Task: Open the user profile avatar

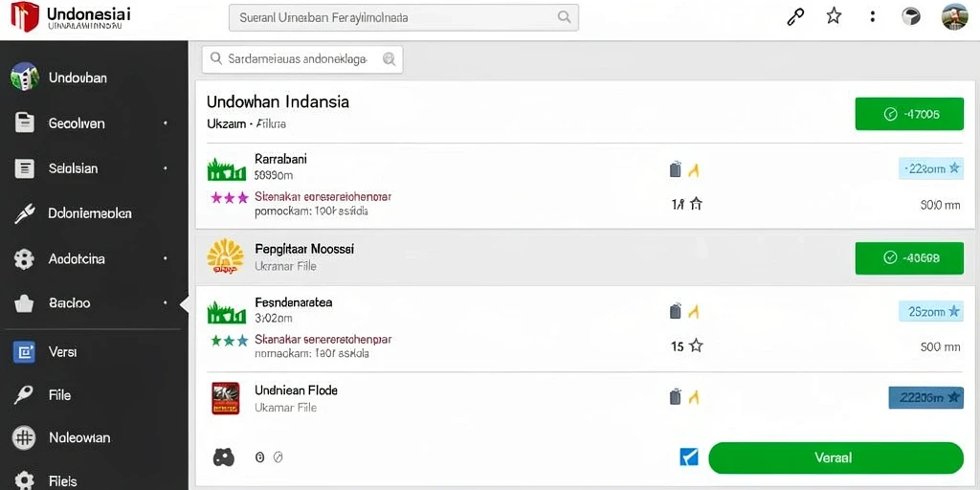Action: [x=954, y=17]
